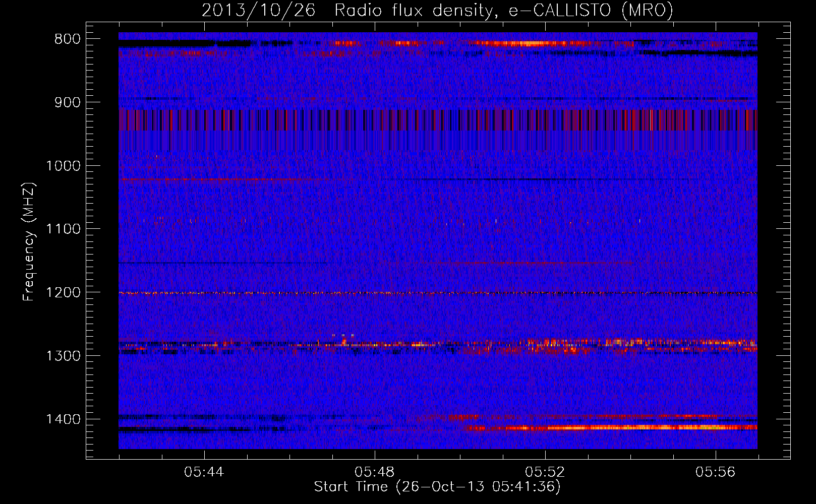Click the 05:52 time tick label
Screen dimensions: 816x504
(545, 472)
